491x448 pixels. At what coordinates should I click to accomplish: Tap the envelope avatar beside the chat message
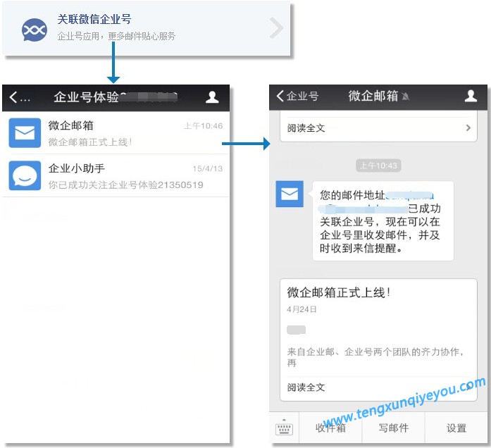pos(290,194)
